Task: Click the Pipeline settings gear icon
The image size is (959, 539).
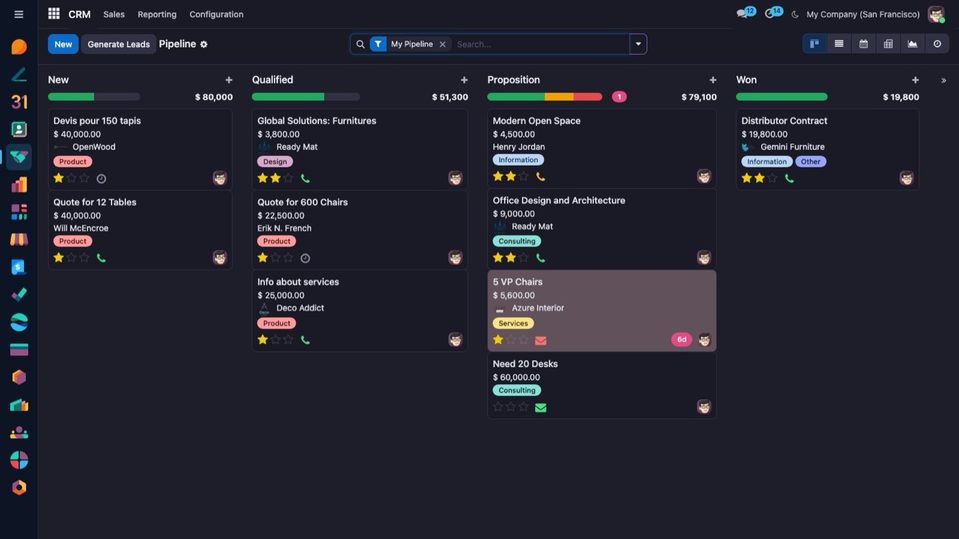Action: coord(204,44)
